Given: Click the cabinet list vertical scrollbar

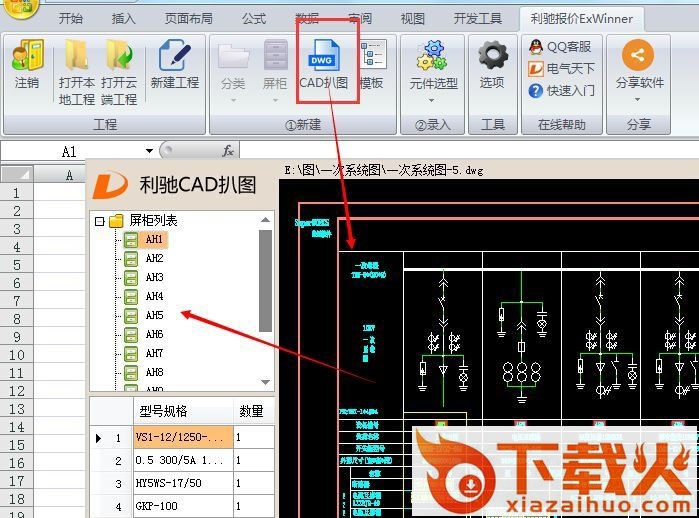Looking at the screenshot, I should pos(265,280).
